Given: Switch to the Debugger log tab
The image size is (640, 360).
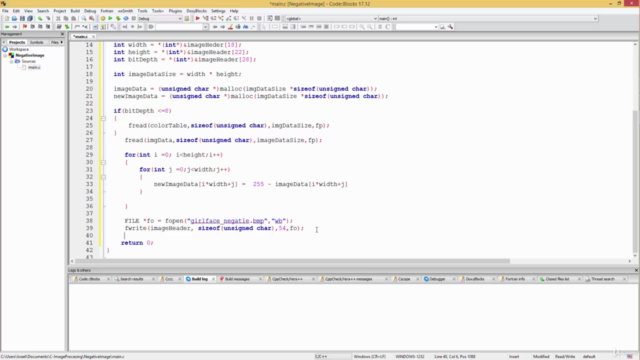Looking at the screenshot, I should tap(437, 279).
